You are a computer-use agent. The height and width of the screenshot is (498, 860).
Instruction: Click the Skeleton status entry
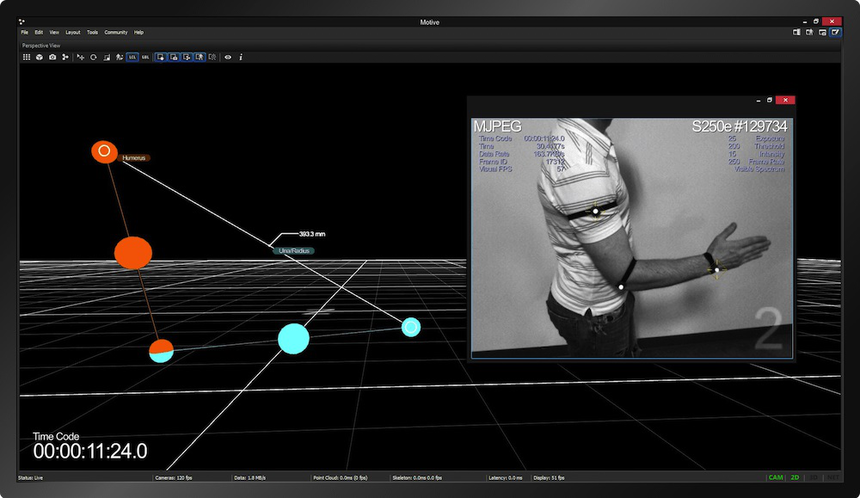pos(417,478)
